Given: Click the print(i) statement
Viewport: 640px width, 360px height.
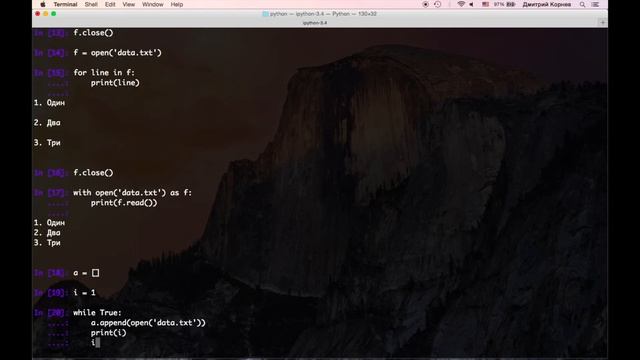Looking at the screenshot, I should tap(109, 333).
